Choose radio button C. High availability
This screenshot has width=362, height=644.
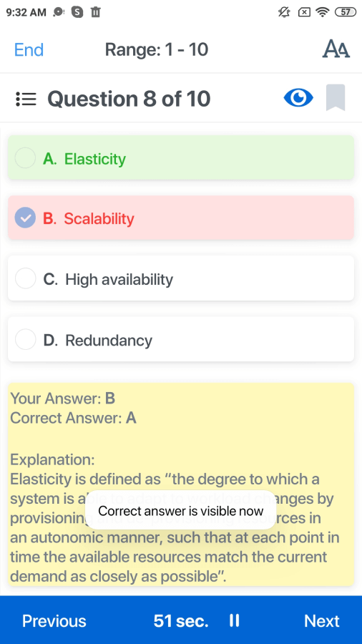coord(25,278)
